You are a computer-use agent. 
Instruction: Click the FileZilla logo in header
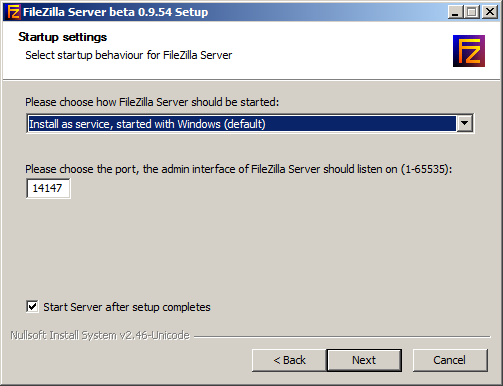[x=469, y=51]
